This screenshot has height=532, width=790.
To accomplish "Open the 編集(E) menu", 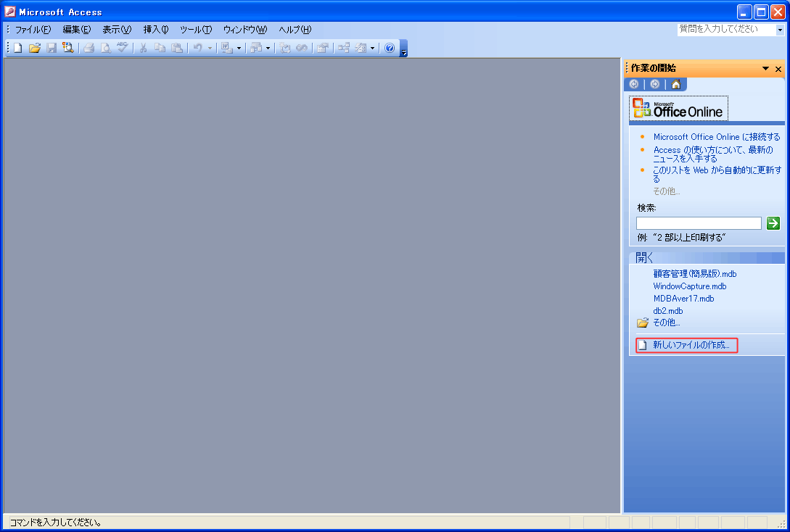I will (x=77, y=30).
